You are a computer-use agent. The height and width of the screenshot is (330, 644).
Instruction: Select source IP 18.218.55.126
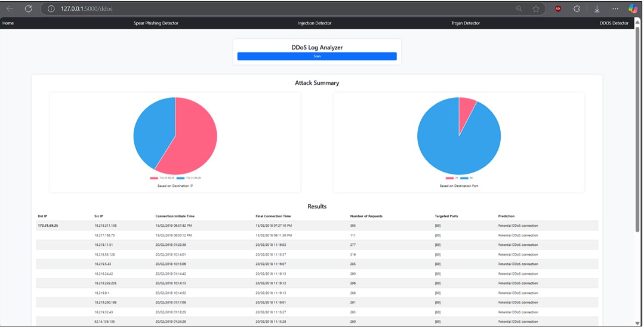pyautogui.click(x=104, y=255)
